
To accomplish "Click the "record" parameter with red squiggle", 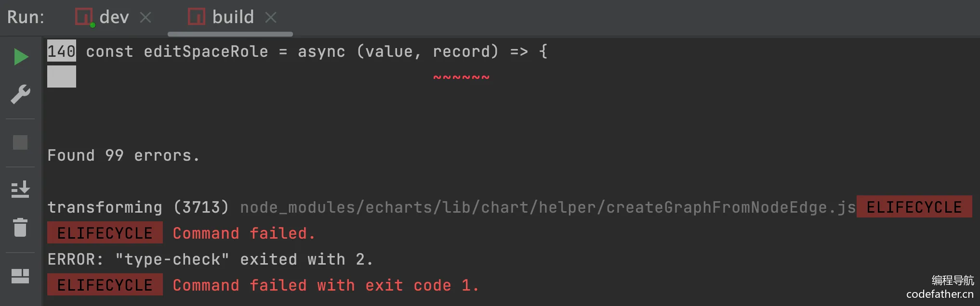I will click(461, 51).
